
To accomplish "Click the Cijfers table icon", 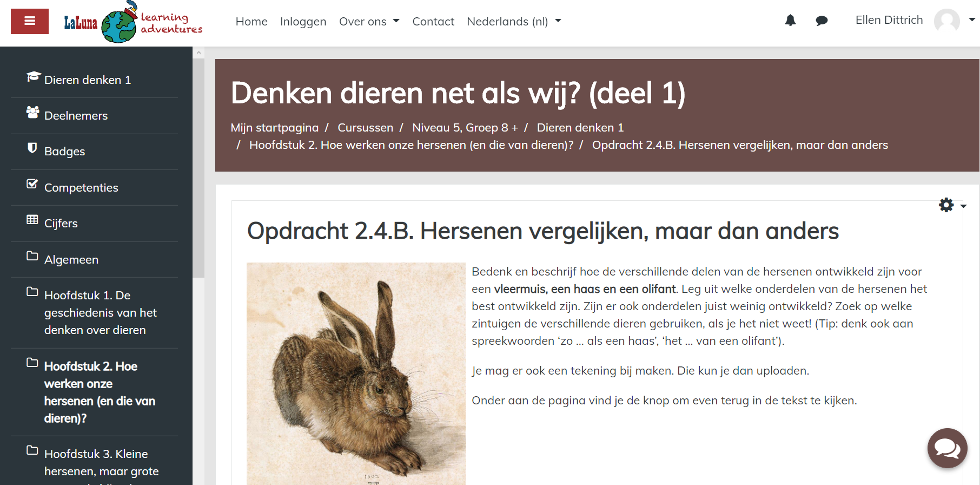I will (32, 219).
